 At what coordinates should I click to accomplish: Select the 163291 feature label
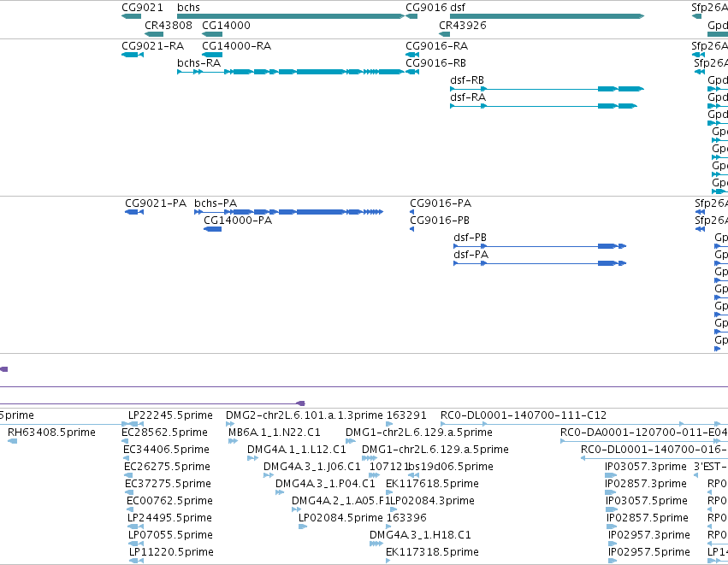[x=405, y=415]
